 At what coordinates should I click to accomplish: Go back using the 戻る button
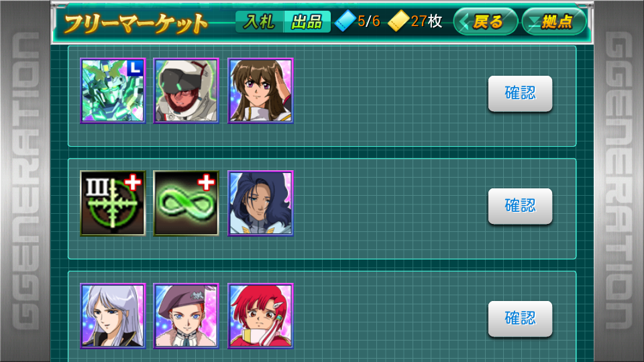(486, 21)
